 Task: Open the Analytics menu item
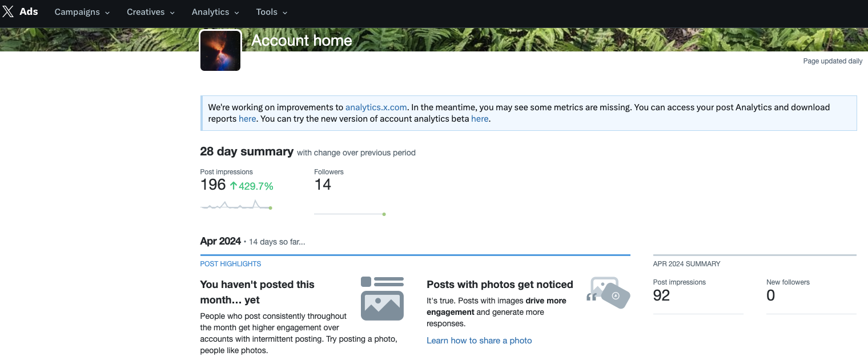click(215, 11)
